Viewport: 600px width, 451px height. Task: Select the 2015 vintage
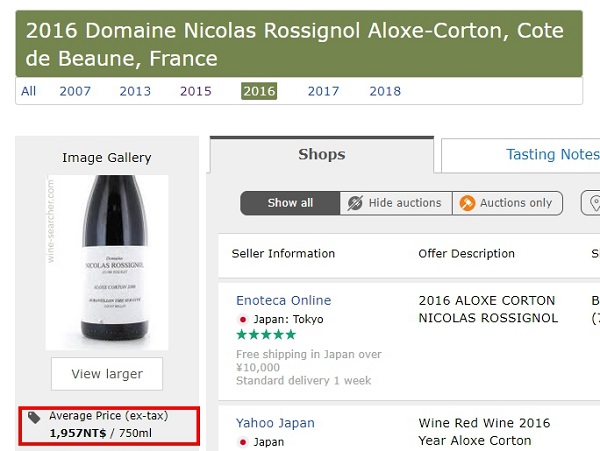(x=196, y=91)
